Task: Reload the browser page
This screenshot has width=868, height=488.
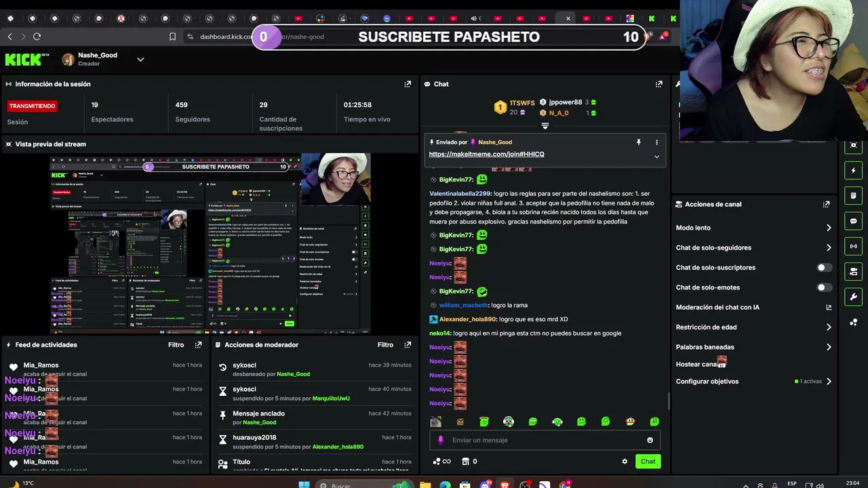Action: [37, 37]
